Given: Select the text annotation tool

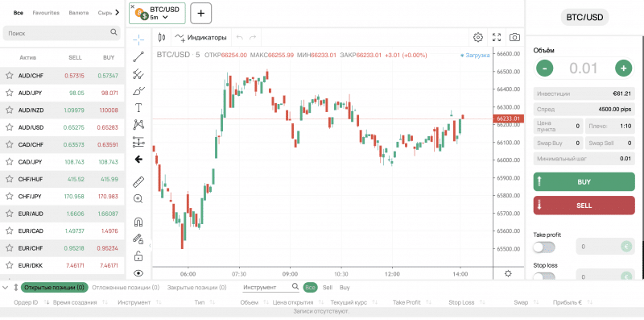Looking at the screenshot, I should click(138, 108).
